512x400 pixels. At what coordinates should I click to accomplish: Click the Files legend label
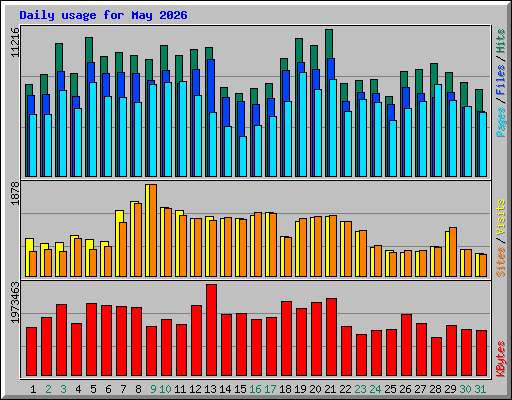click(501, 80)
